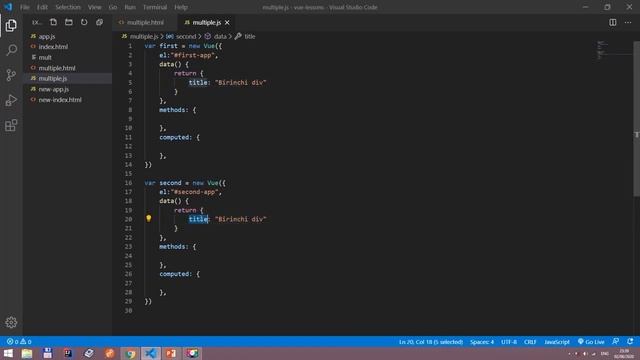Click line number 16 in the gutter

[x=128, y=183]
